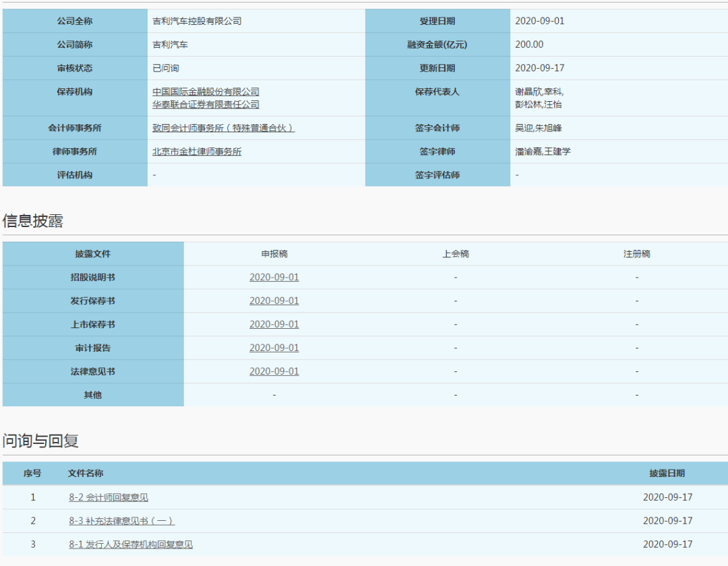The height and width of the screenshot is (566, 728).
Task: Click the 申报稿 column header
Action: pos(274,254)
